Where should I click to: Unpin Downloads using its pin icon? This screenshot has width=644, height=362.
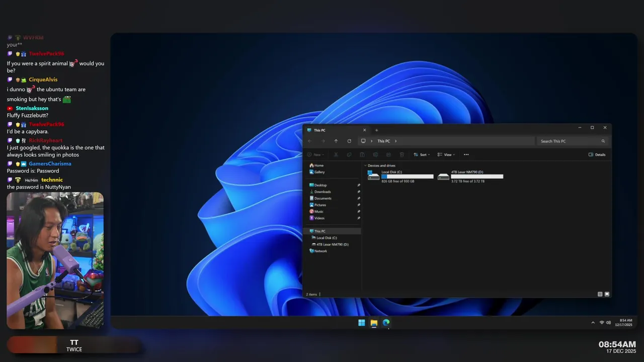pyautogui.click(x=359, y=192)
